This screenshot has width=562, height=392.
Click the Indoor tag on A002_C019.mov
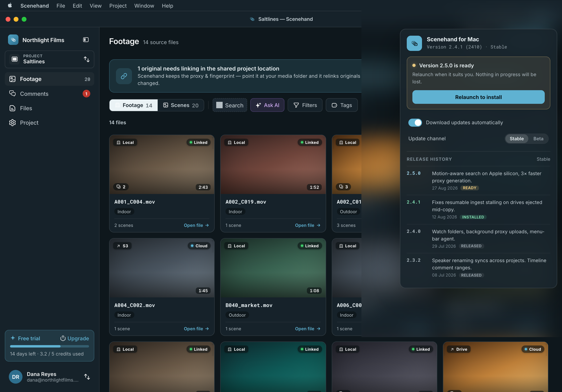coord(235,211)
